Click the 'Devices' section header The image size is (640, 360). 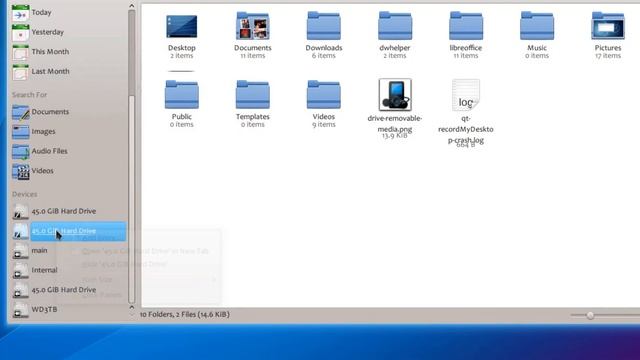tap(24, 194)
